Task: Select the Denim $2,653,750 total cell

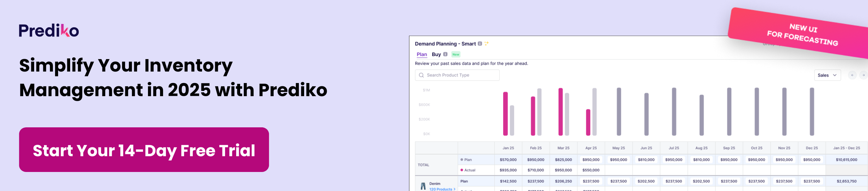Action: [x=846, y=181]
